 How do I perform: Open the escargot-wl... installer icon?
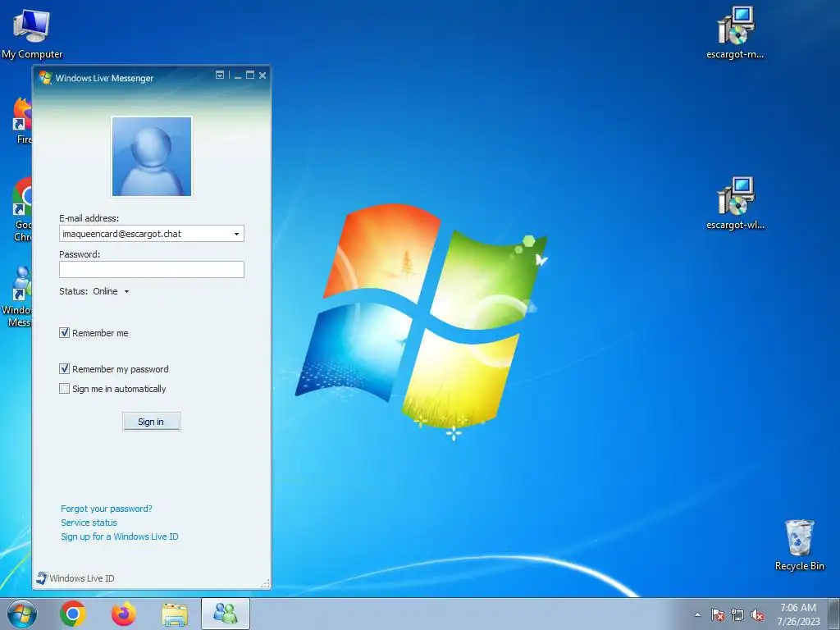click(x=735, y=203)
